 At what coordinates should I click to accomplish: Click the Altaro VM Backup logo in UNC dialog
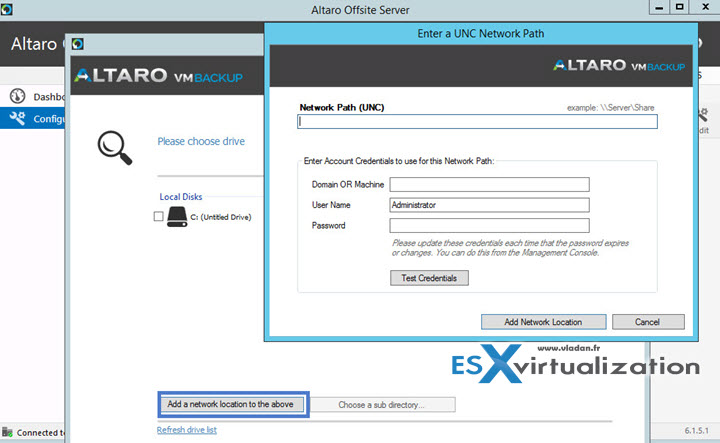coord(619,66)
